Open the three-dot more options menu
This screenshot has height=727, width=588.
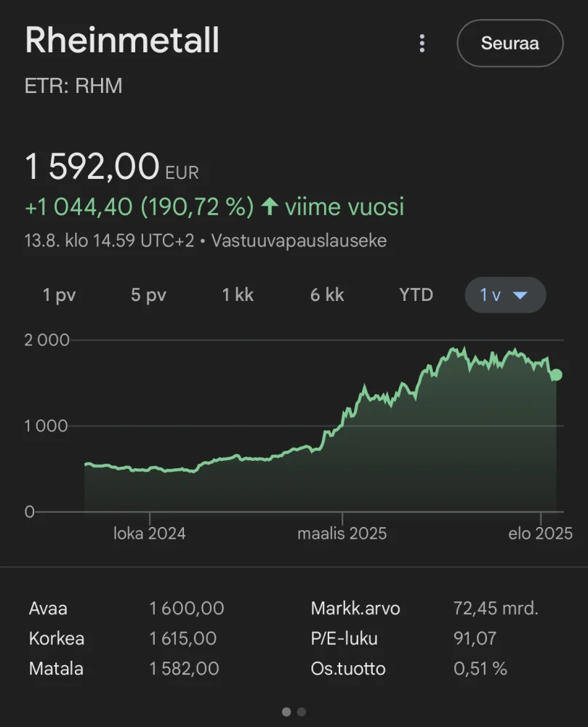422,44
